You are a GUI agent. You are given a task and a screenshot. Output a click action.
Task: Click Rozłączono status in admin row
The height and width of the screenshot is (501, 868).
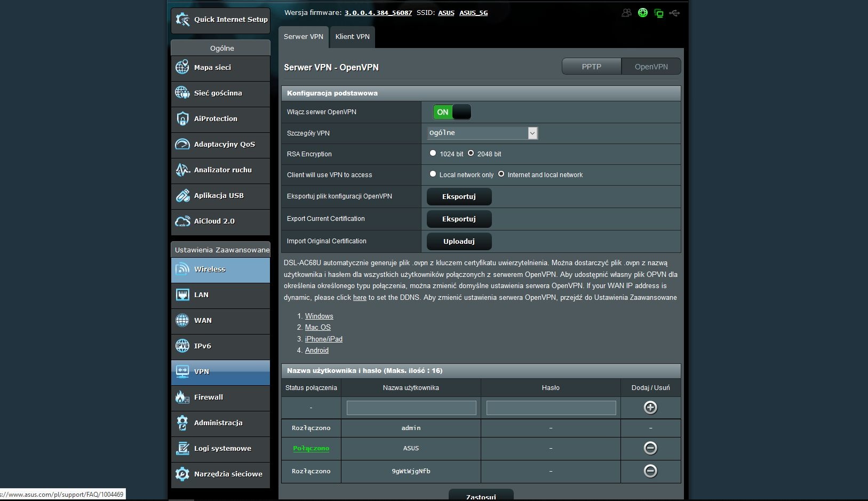pyautogui.click(x=311, y=428)
